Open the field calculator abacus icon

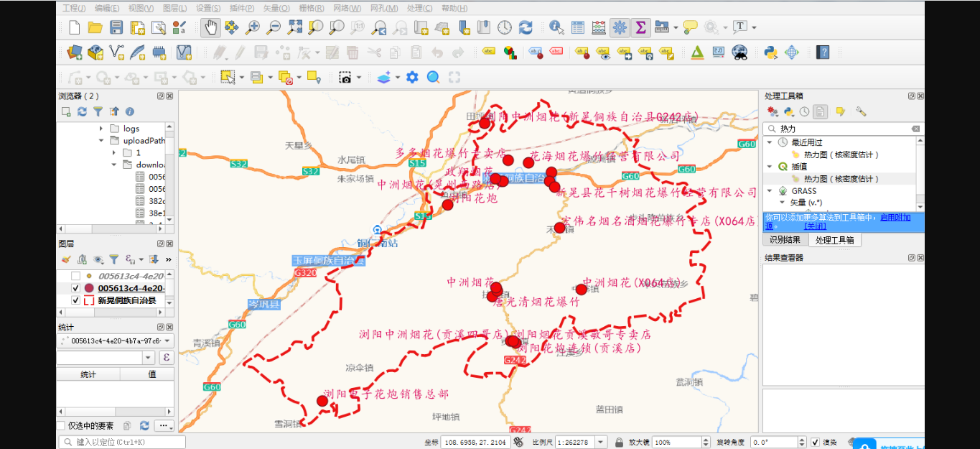[599, 28]
